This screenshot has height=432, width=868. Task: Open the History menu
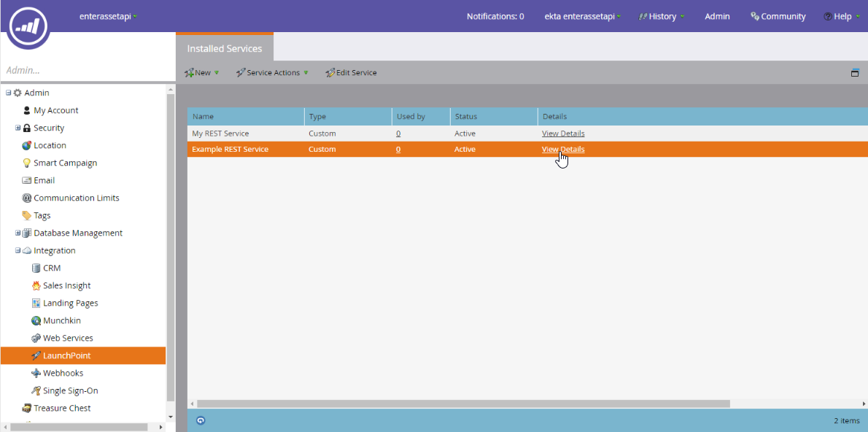[x=662, y=16]
